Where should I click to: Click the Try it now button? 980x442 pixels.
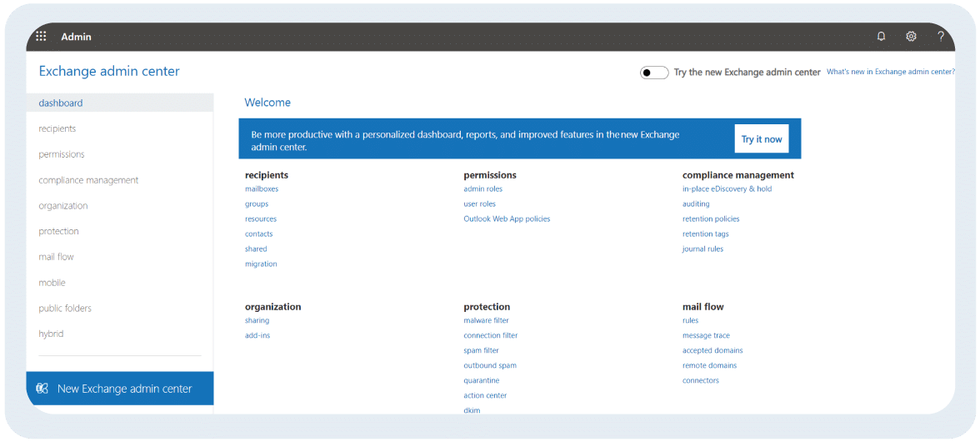point(762,138)
